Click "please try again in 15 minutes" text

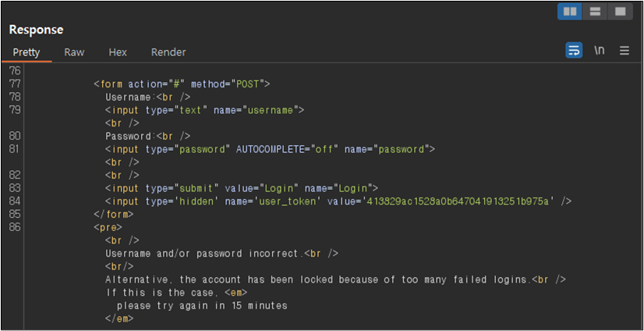[202, 306]
